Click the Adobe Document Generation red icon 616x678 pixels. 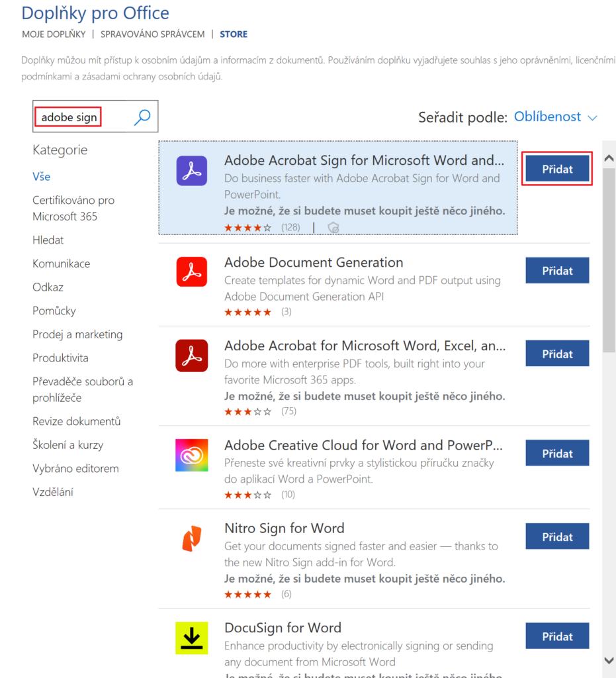click(191, 272)
